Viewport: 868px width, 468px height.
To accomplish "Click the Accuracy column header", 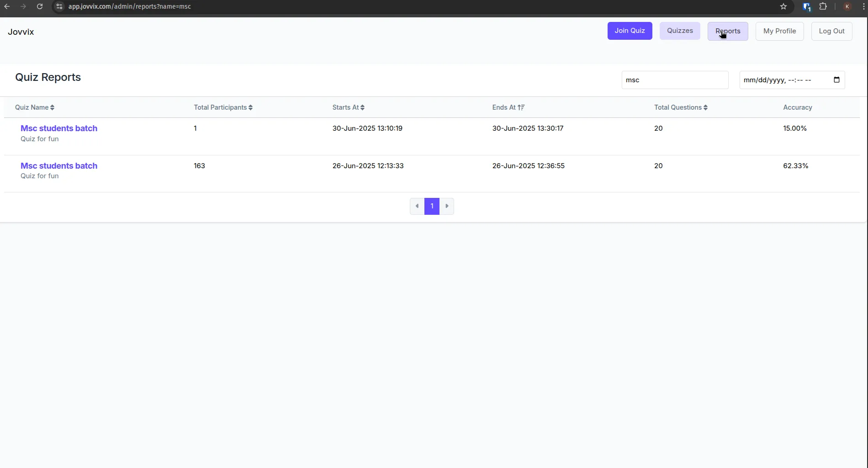I will (797, 107).
